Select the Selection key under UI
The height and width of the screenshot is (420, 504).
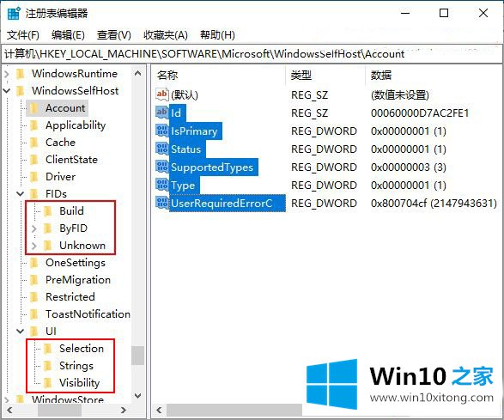click(82, 349)
